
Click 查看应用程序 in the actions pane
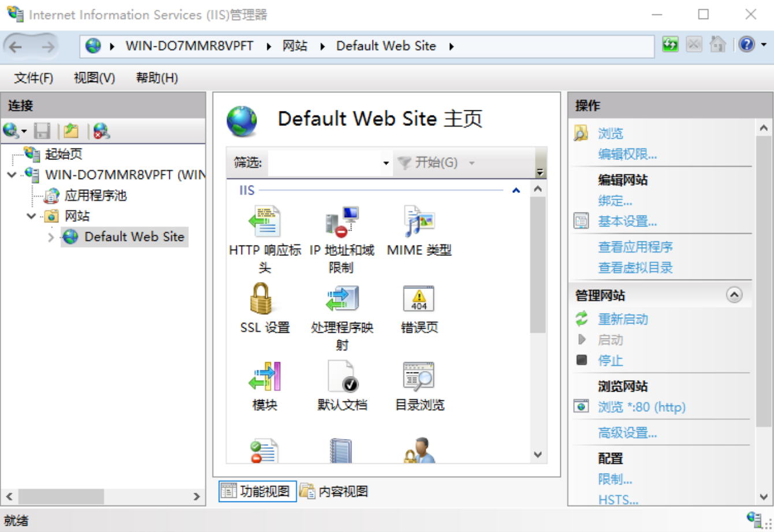point(635,247)
